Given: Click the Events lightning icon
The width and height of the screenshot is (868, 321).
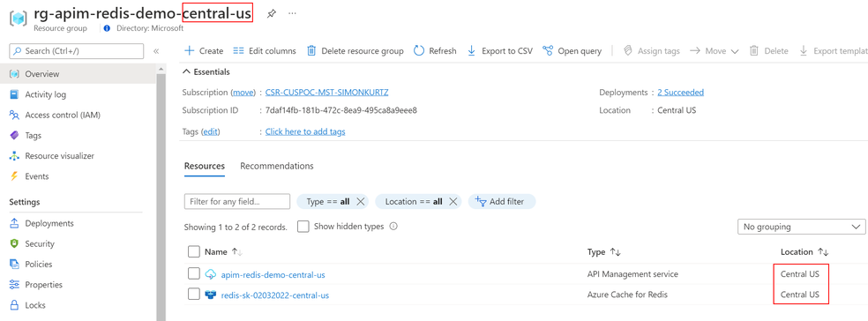Looking at the screenshot, I should pos(15,176).
